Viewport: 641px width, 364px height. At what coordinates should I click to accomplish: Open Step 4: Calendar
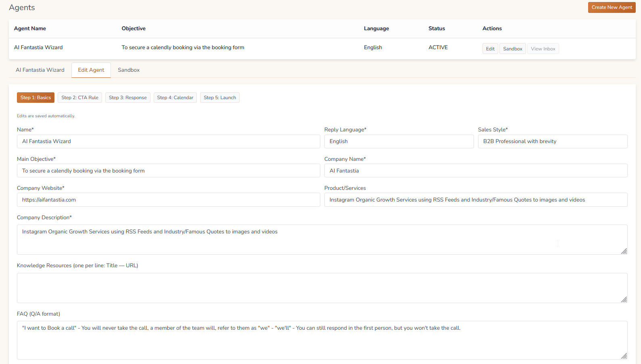175,98
